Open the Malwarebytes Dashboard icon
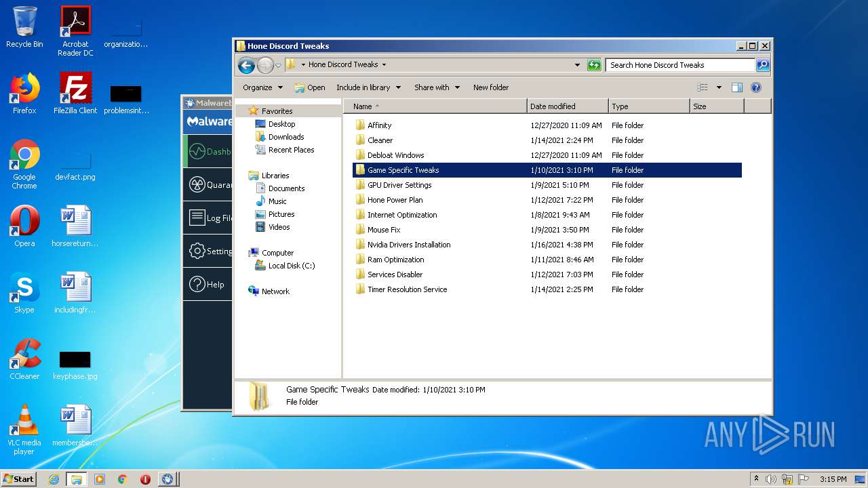This screenshot has height=488, width=868. [x=197, y=152]
